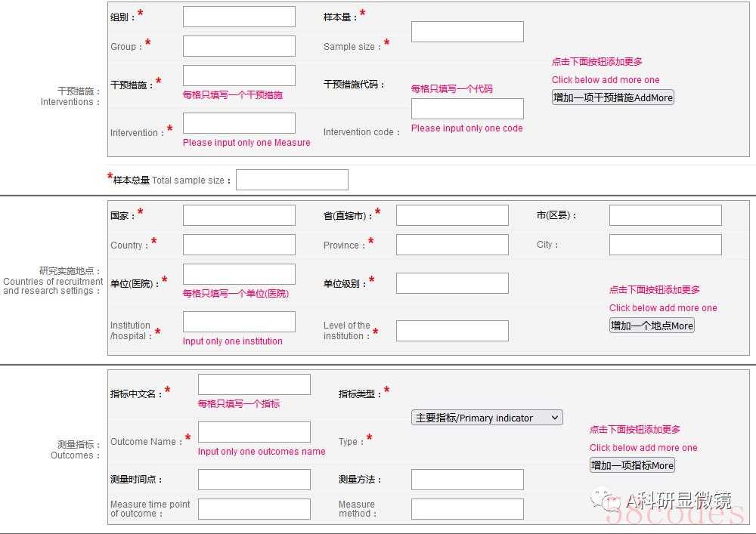
Task: Click the 干预措施 Chinese intervention field
Action: pyautogui.click(x=239, y=76)
